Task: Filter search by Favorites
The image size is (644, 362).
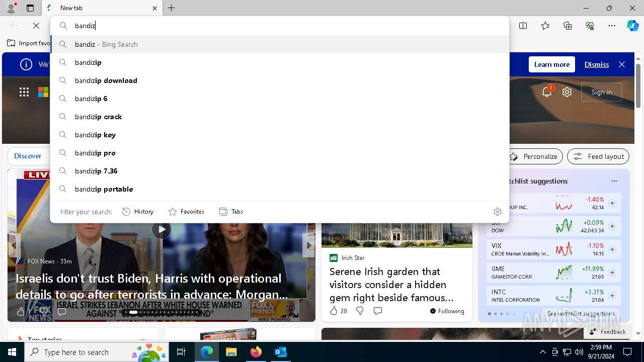Action: point(186,212)
